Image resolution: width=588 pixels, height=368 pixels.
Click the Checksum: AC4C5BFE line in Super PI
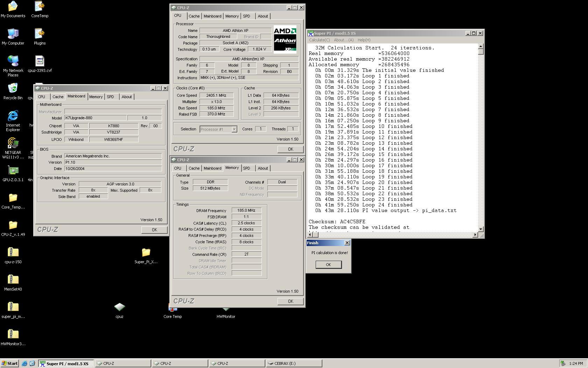pyautogui.click(x=337, y=222)
